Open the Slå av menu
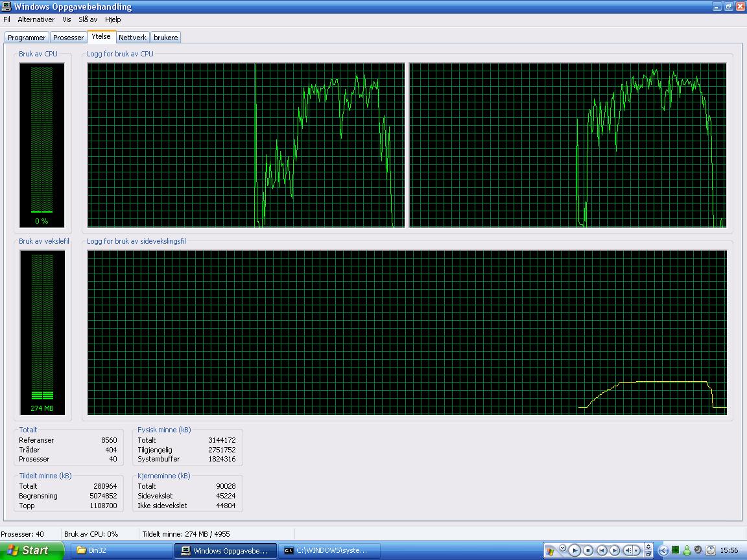Screen dimensions: 747x560 tap(88, 19)
